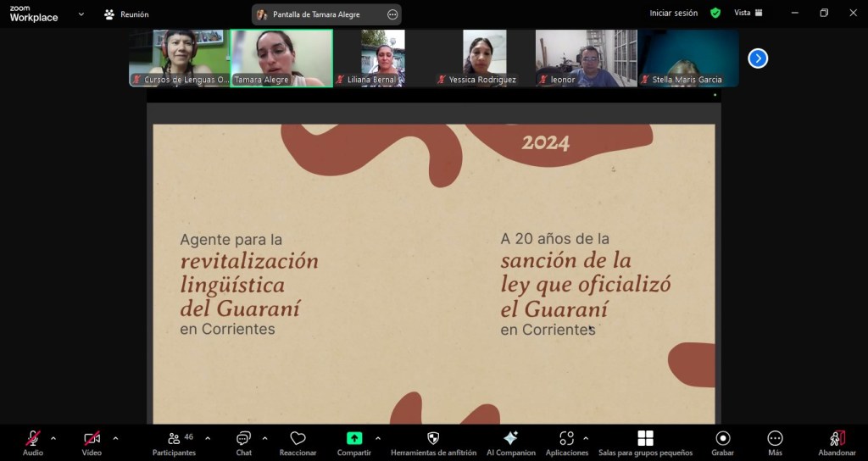The height and width of the screenshot is (461, 868).
Task: Start sharing screen with Compartir
Action: pos(353,439)
